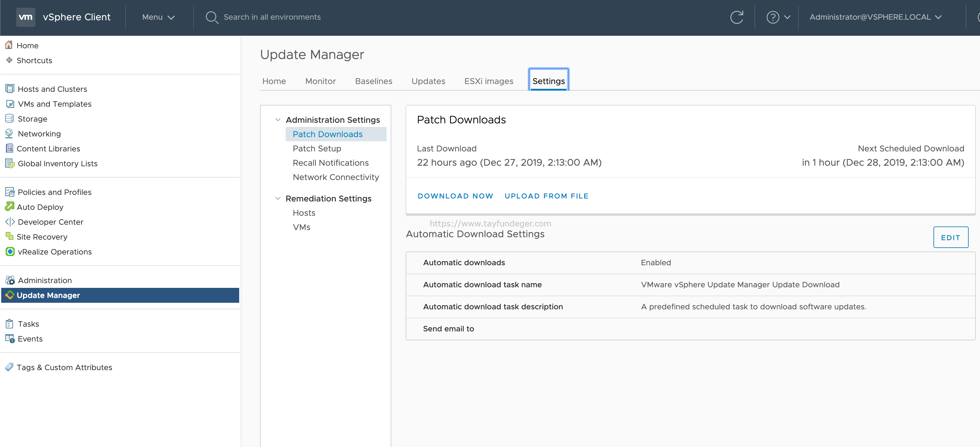
Task: Collapse the Administration Settings section
Action: click(278, 120)
